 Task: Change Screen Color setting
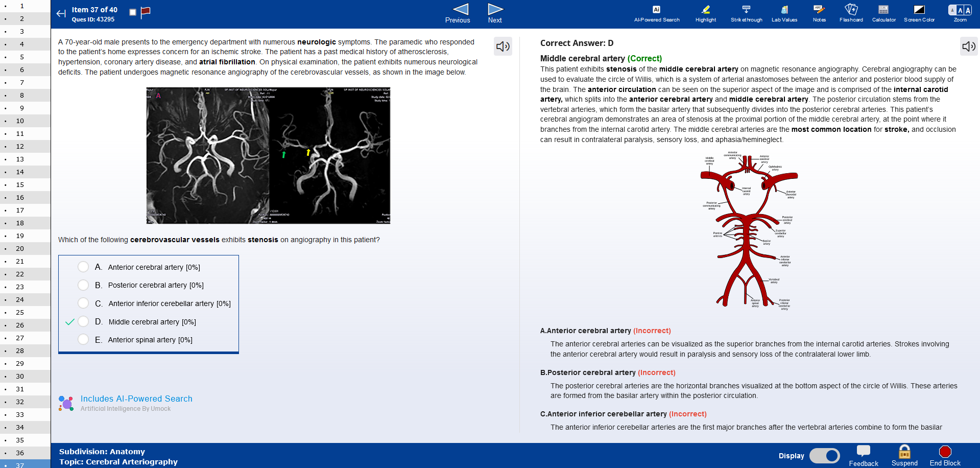[919, 14]
